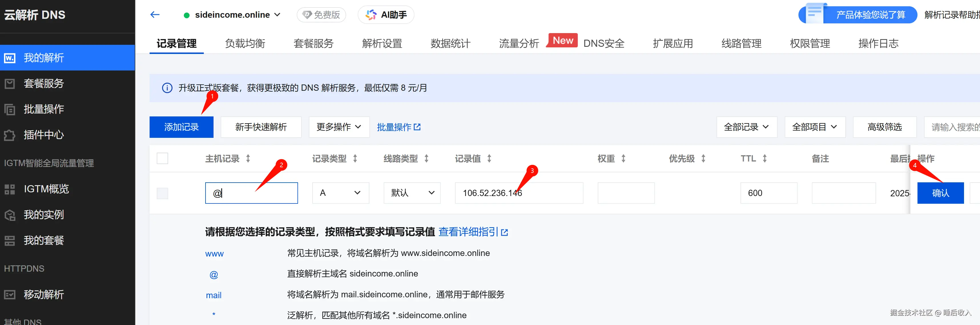Click the 我的解析 sidebar icon
This screenshot has height=325, width=980.
(x=10, y=58)
